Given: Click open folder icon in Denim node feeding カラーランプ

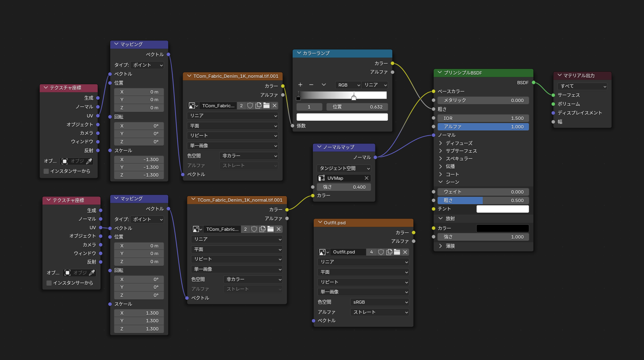Looking at the screenshot, I should pyautogui.click(x=267, y=106).
